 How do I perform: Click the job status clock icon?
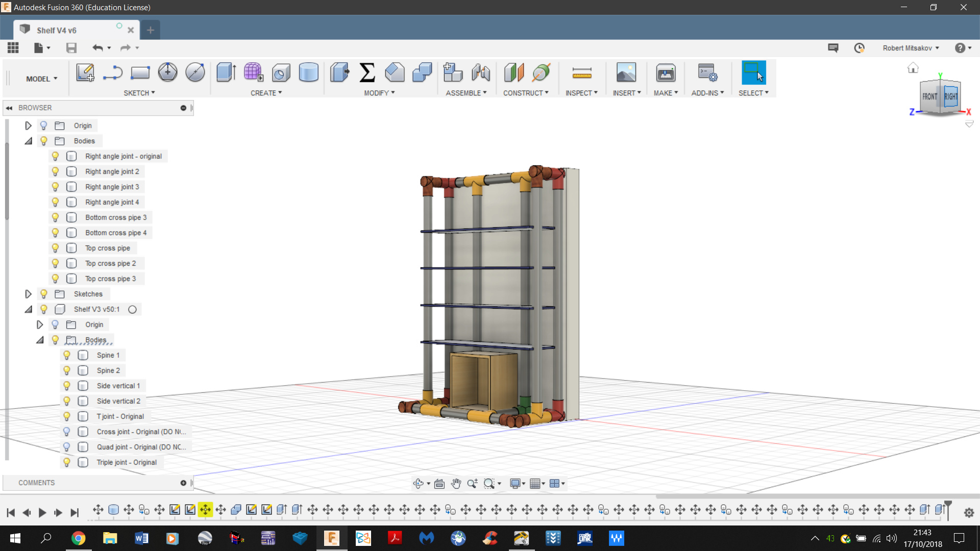click(860, 48)
